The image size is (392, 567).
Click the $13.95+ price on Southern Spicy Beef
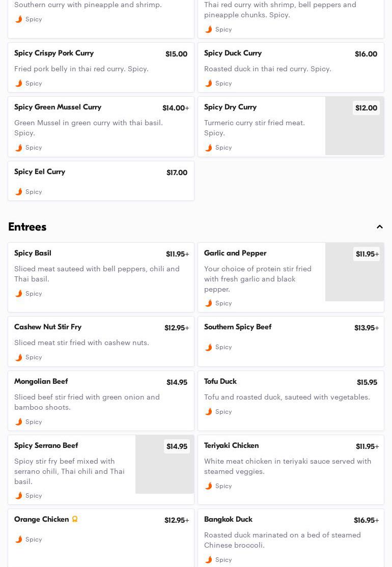point(367,328)
